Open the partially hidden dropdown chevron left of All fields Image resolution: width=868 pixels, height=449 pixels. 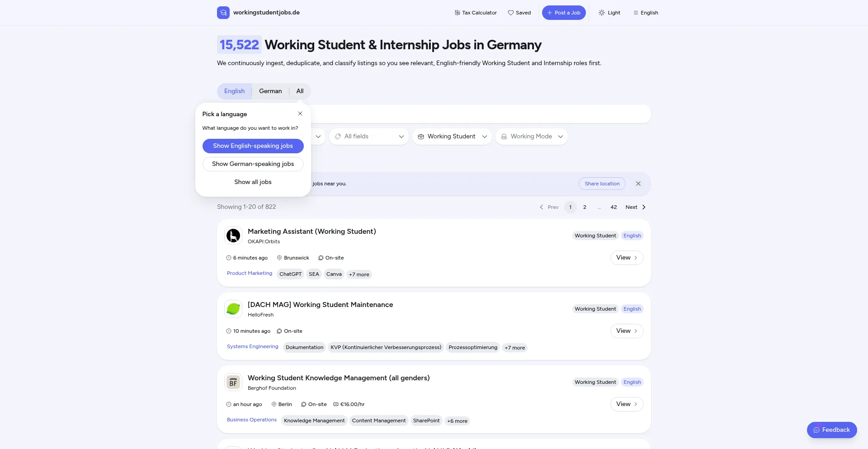click(x=318, y=137)
